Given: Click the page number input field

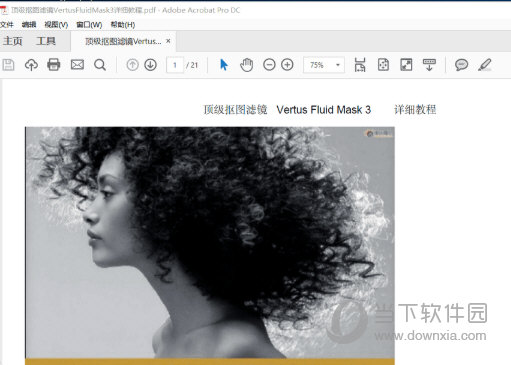Looking at the screenshot, I should click(175, 65).
